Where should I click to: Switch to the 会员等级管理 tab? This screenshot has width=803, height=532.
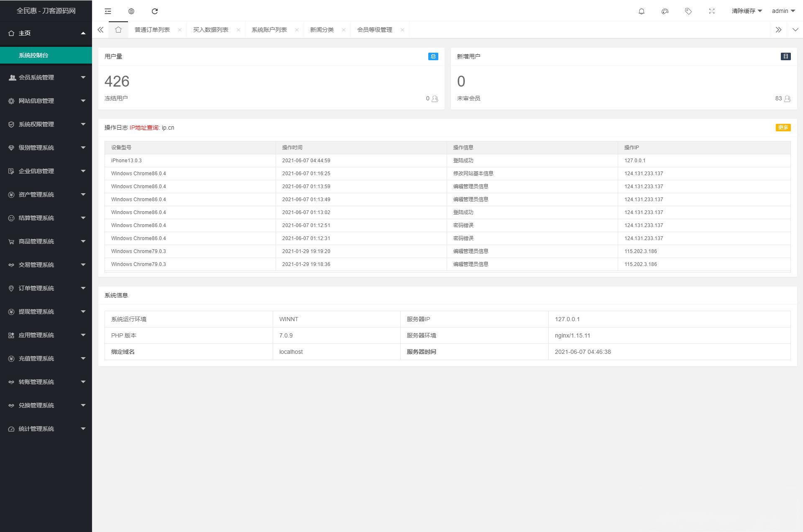[x=375, y=30]
